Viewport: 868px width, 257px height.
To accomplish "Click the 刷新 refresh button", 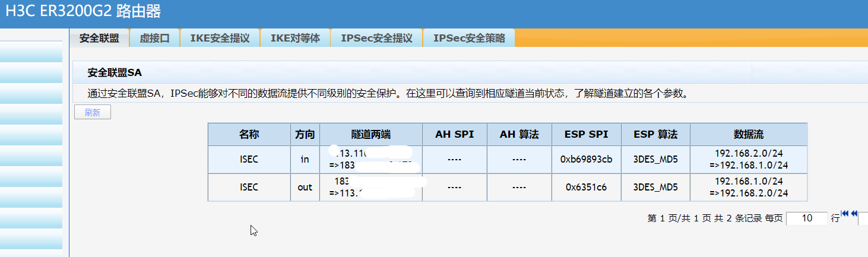I will 93,112.
